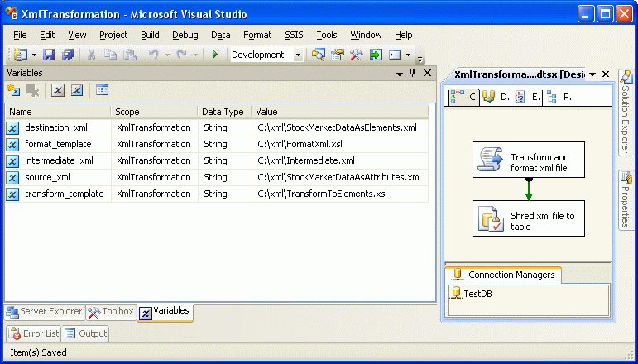Open the Undo history dropdown arrow

[x=167, y=55]
